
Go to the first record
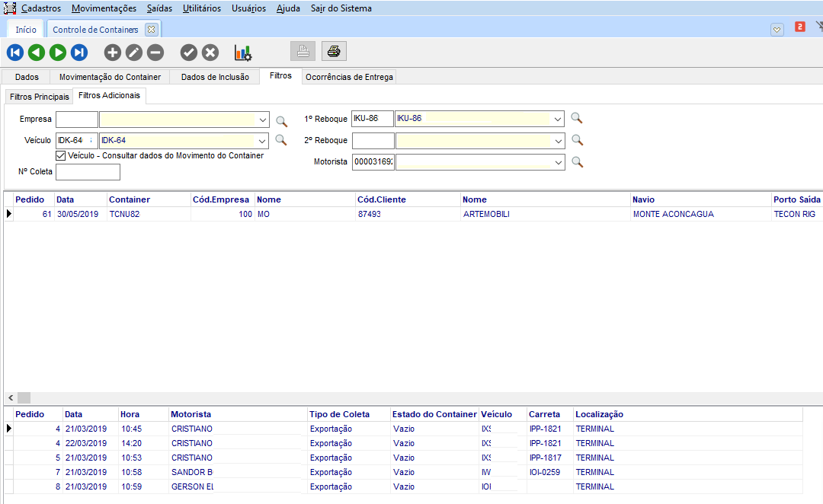(15, 53)
